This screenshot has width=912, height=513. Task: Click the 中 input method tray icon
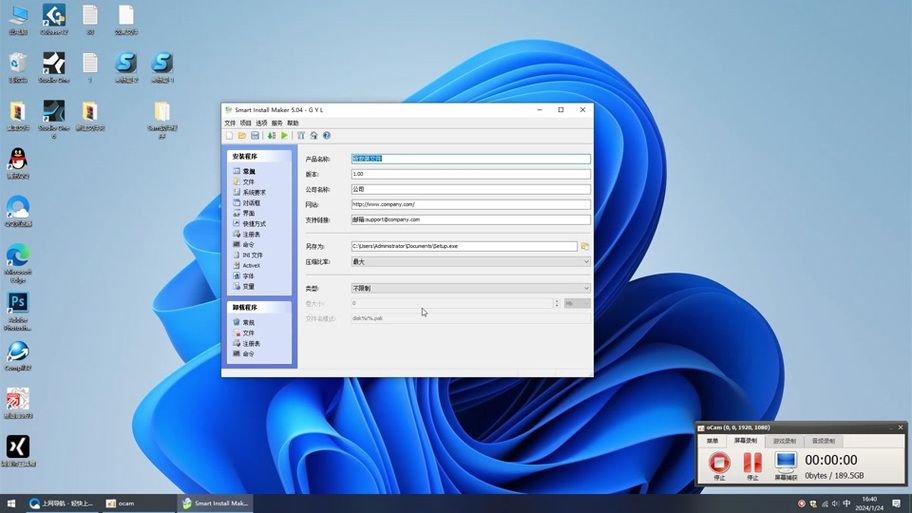coord(846,503)
